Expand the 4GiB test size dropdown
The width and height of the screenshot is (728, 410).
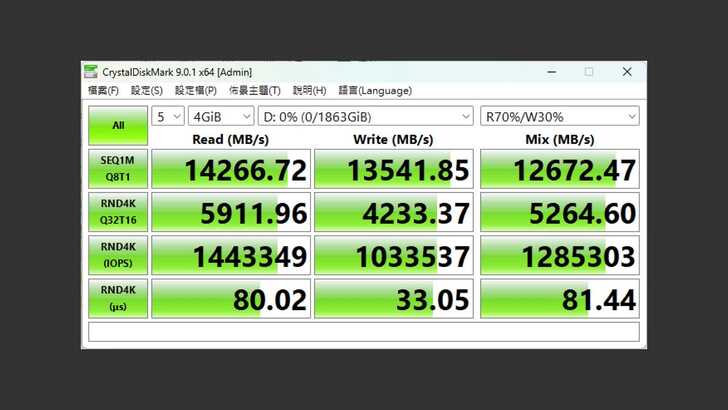click(x=221, y=116)
